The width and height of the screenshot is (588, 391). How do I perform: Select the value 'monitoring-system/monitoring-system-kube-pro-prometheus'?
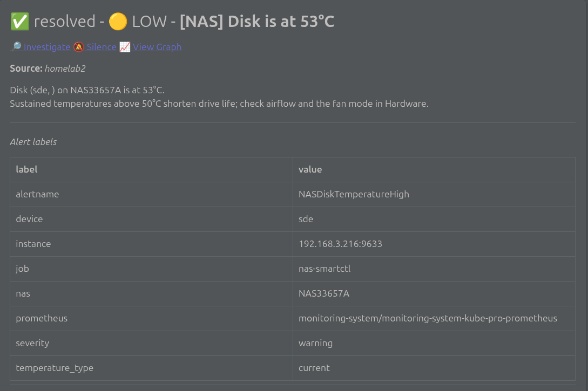coord(428,318)
